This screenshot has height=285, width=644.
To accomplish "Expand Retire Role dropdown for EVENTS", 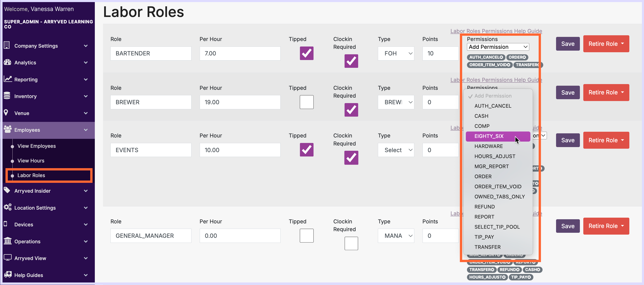I will 622,140.
